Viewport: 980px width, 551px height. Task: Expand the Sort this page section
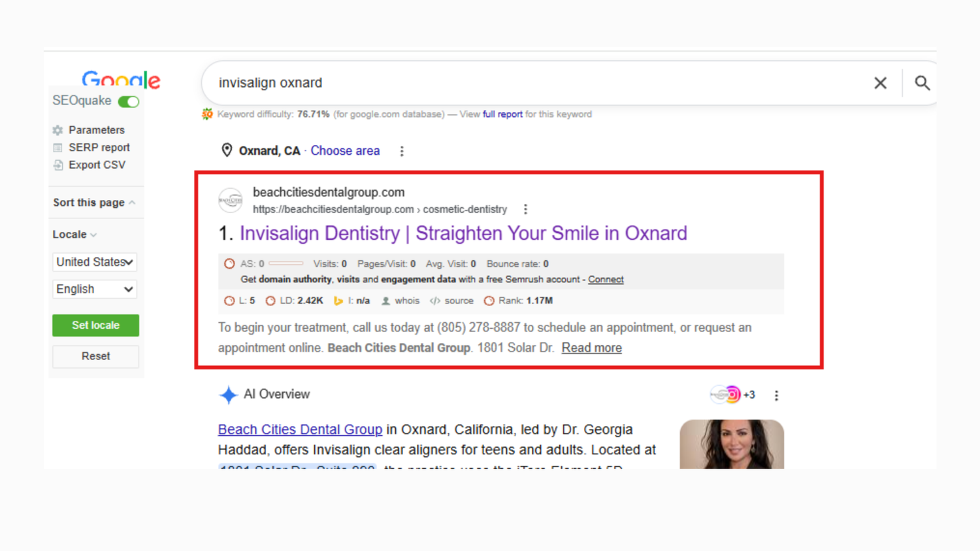95,203
